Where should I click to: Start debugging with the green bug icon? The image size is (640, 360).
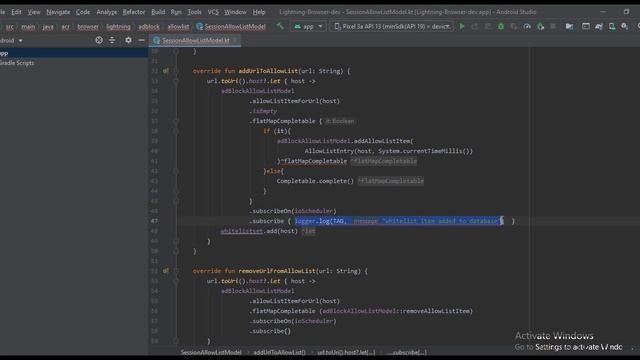pyautogui.click(x=501, y=27)
